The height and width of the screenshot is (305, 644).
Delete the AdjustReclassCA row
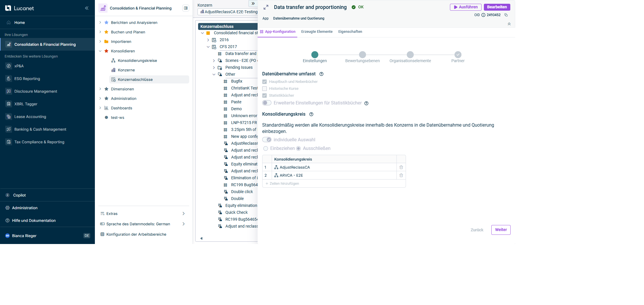click(x=401, y=167)
